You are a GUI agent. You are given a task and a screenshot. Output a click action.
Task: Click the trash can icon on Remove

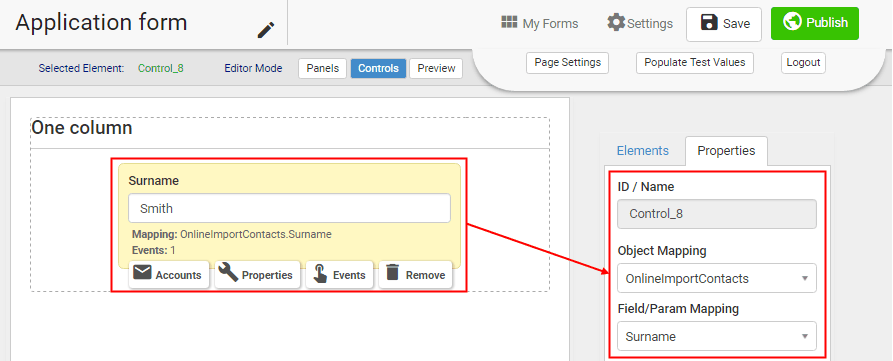[392, 273]
